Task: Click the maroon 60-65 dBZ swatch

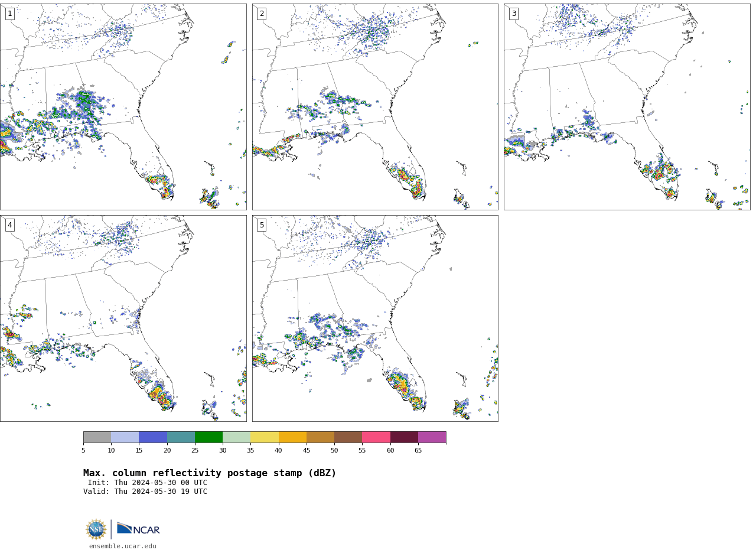Action: click(404, 437)
